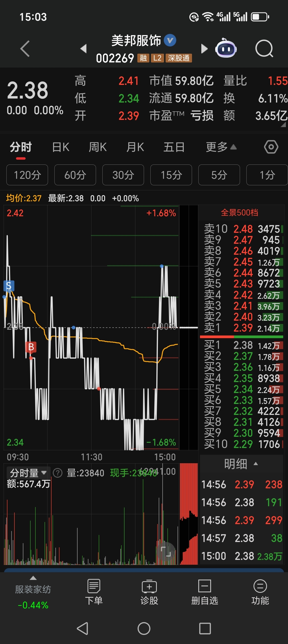Tap 买5 bid row at 2.34

242,389
